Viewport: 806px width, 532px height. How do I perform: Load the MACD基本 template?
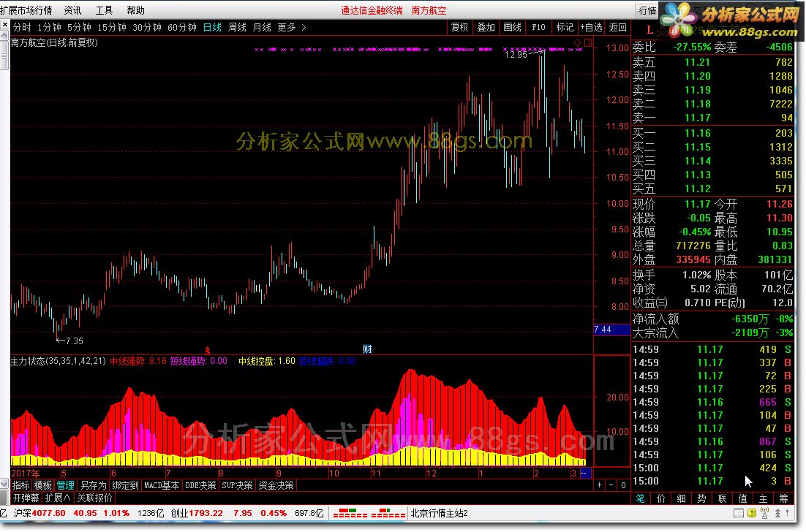click(x=162, y=485)
